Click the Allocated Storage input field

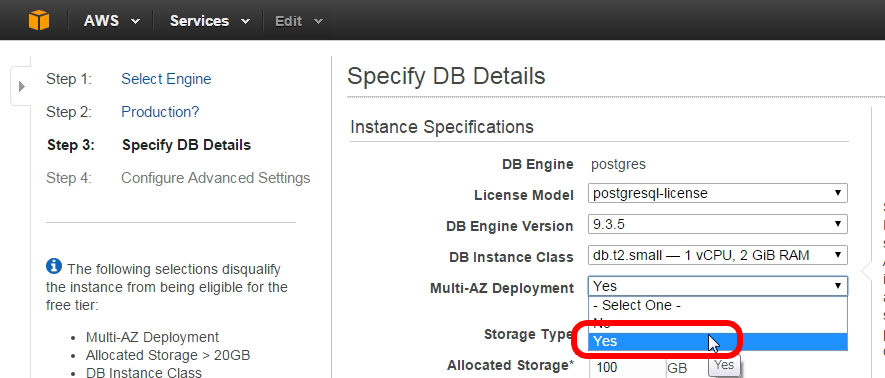tap(627, 368)
